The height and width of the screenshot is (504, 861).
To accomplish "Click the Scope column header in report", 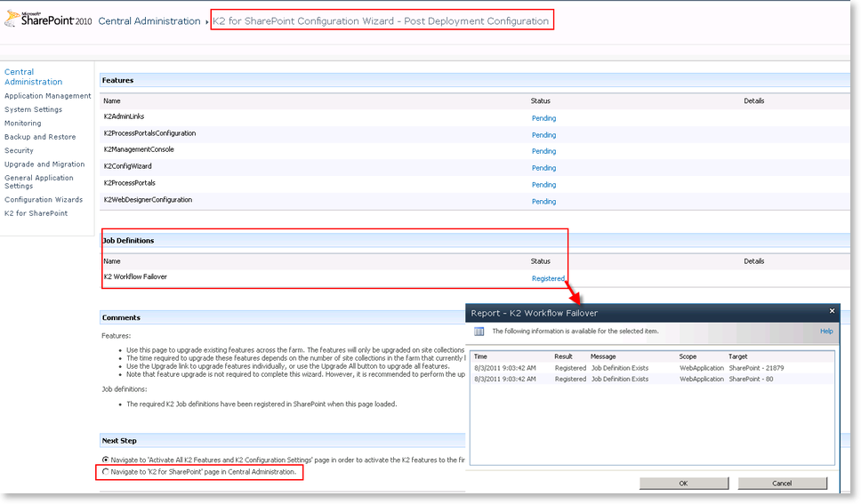I will pos(688,356).
